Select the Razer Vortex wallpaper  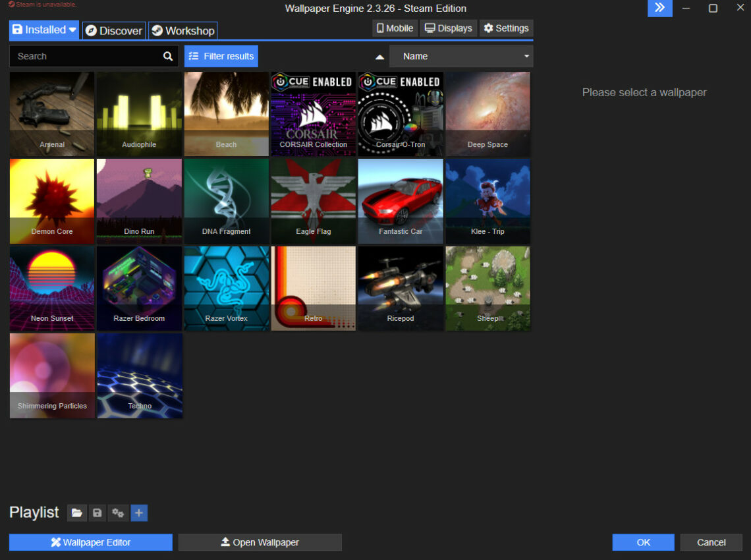tap(227, 289)
